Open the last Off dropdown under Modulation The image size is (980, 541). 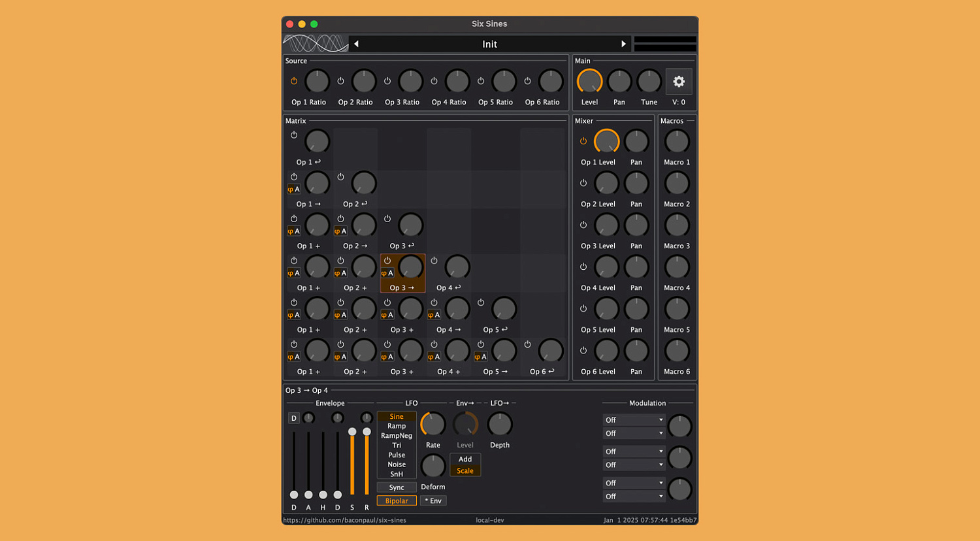(634, 497)
